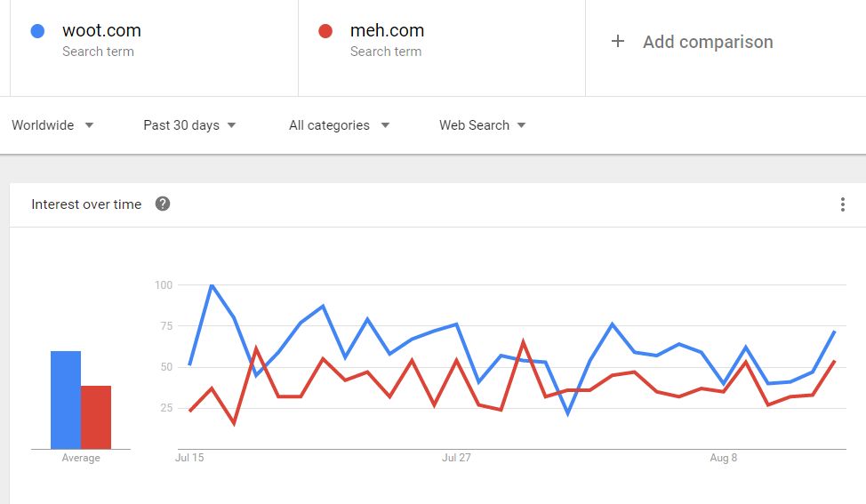Click the Aug 8 date label on axis
This screenshot has height=504, width=866.
[724, 458]
